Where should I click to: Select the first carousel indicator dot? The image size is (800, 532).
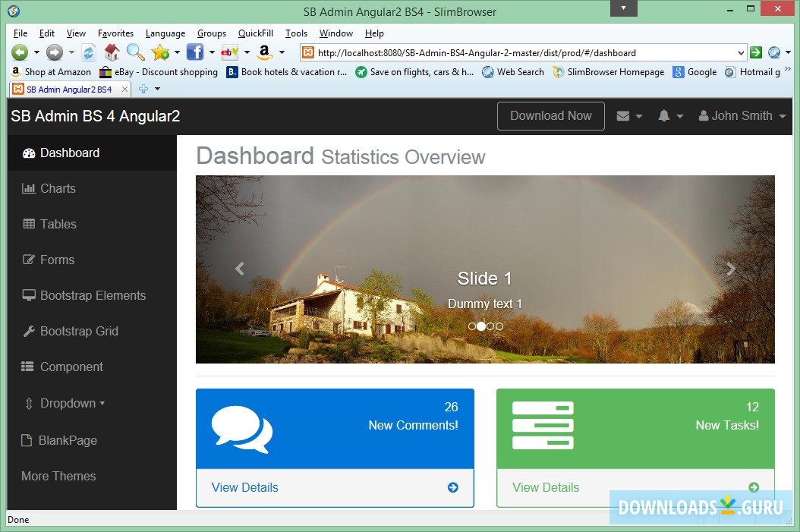472,326
